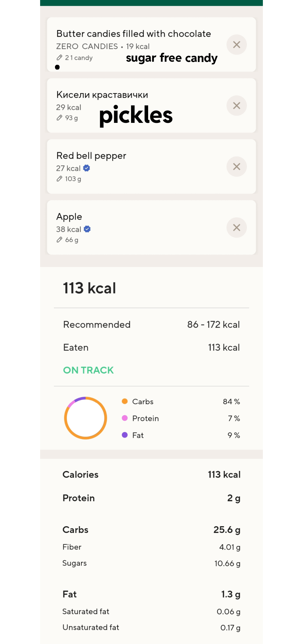The height and width of the screenshot is (644, 303).
Task: Remove the Apple entry
Action: (237, 227)
